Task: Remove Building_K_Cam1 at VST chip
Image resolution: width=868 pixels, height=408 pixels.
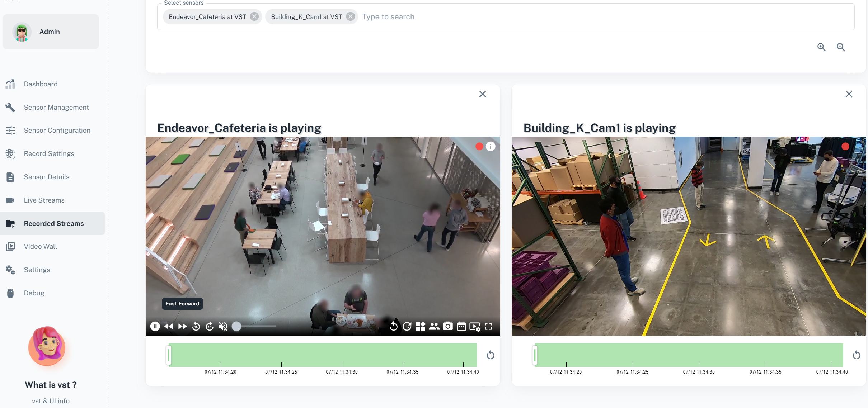Action: (351, 16)
